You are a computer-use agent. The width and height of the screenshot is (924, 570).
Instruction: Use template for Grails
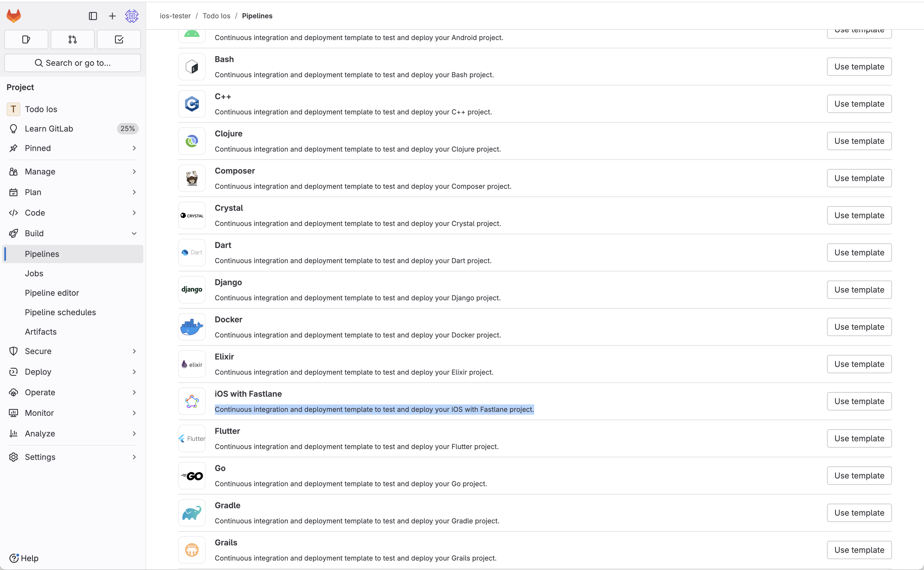coord(859,550)
